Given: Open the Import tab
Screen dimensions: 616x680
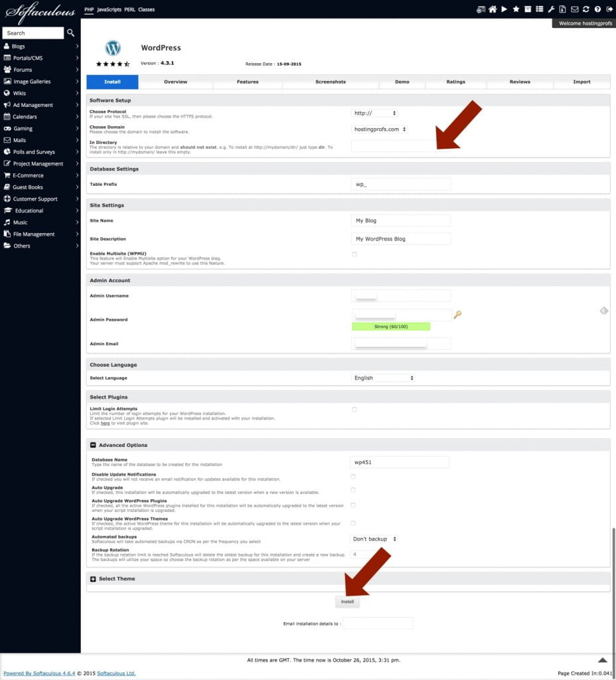Looking at the screenshot, I should coord(581,82).
